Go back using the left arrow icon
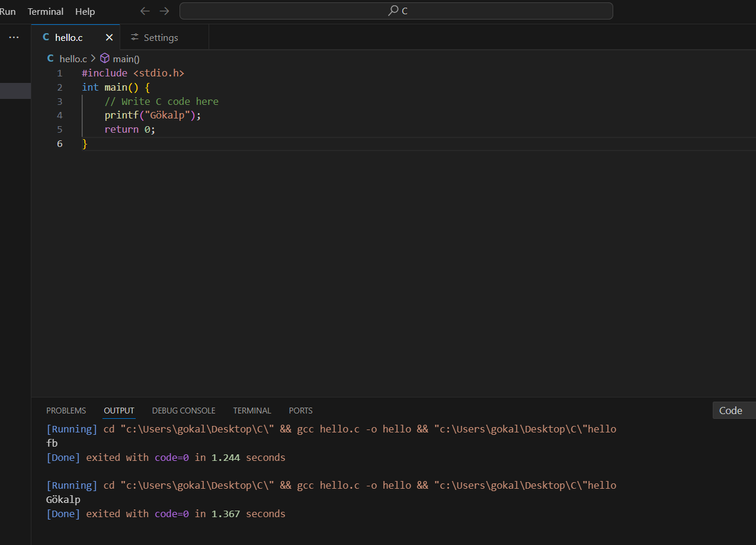Image resolution: width=756 pixels, height=545 pixels. (145, 11)
